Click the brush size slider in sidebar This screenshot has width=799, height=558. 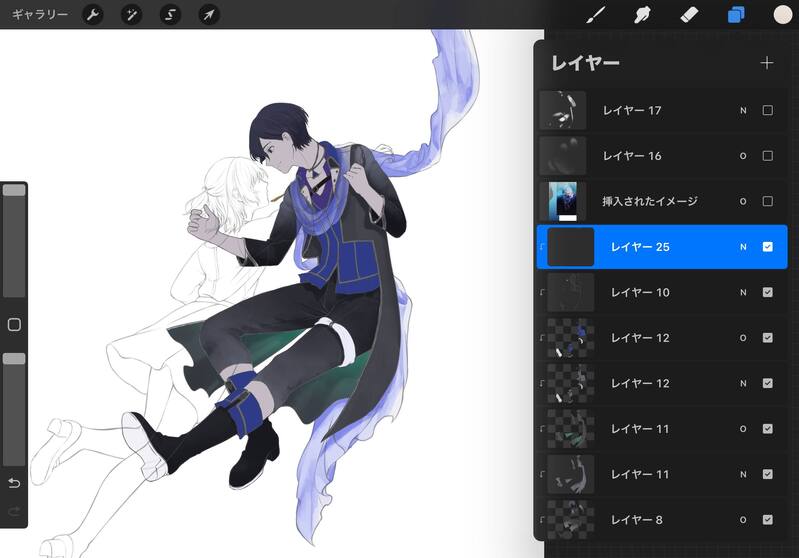14,241
